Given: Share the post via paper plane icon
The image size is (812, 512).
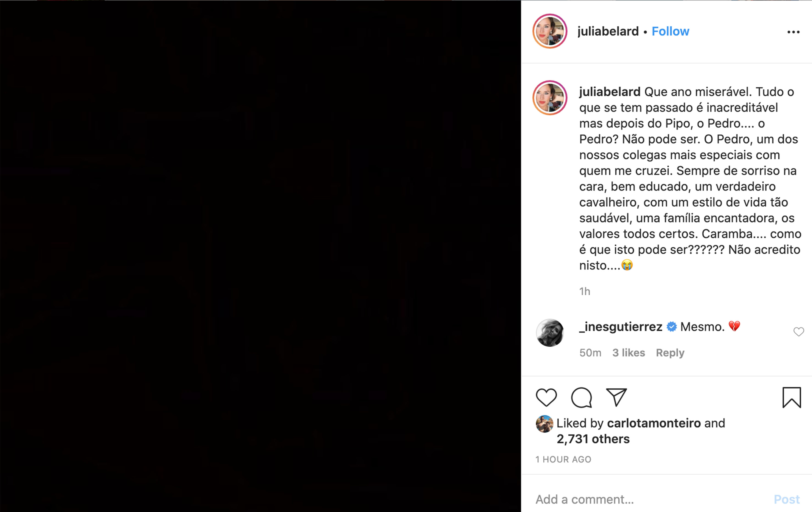Looking at the screenshot, I should coord(616,397).
